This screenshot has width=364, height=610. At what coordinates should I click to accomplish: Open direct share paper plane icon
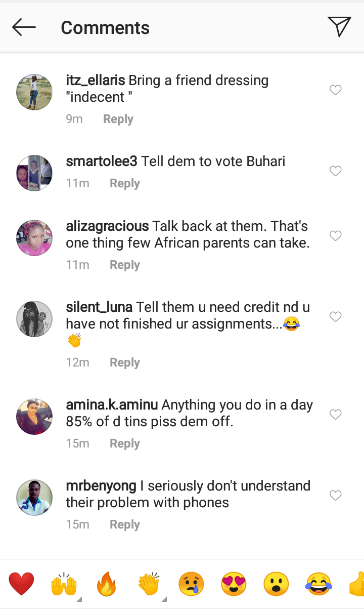click(x=339, y=27)
